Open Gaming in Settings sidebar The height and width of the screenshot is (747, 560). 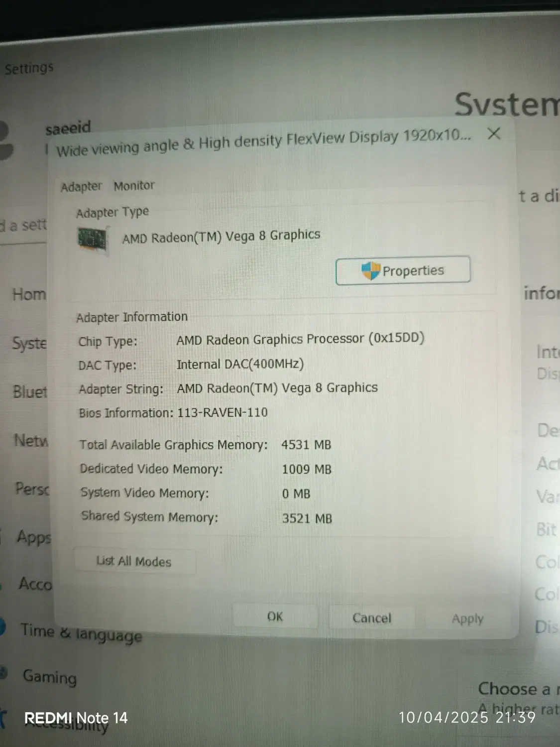point(50,677)
